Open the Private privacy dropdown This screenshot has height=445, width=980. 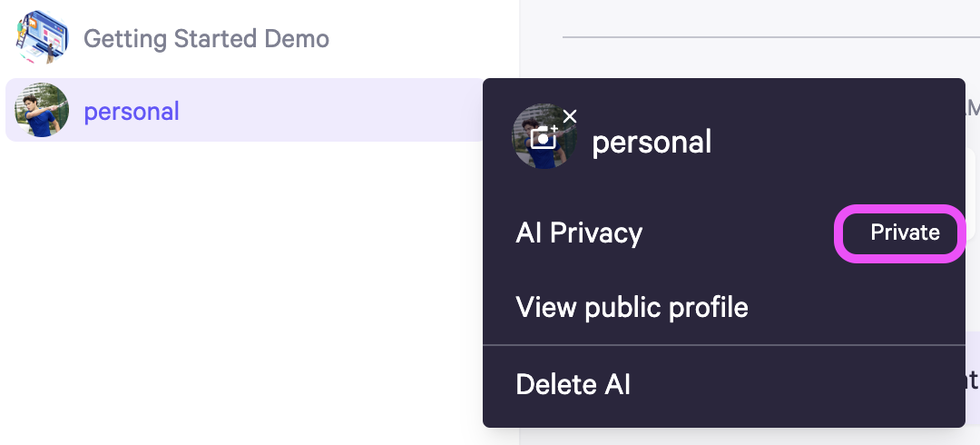pyautogui.click(x=901, y=232)
